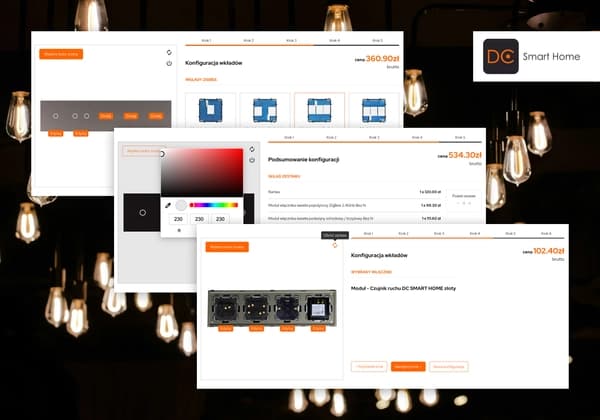Viewport: 600px width, 420px height.
Task: Select the second blue switch module thumbnail
Action: pos(265,110)
